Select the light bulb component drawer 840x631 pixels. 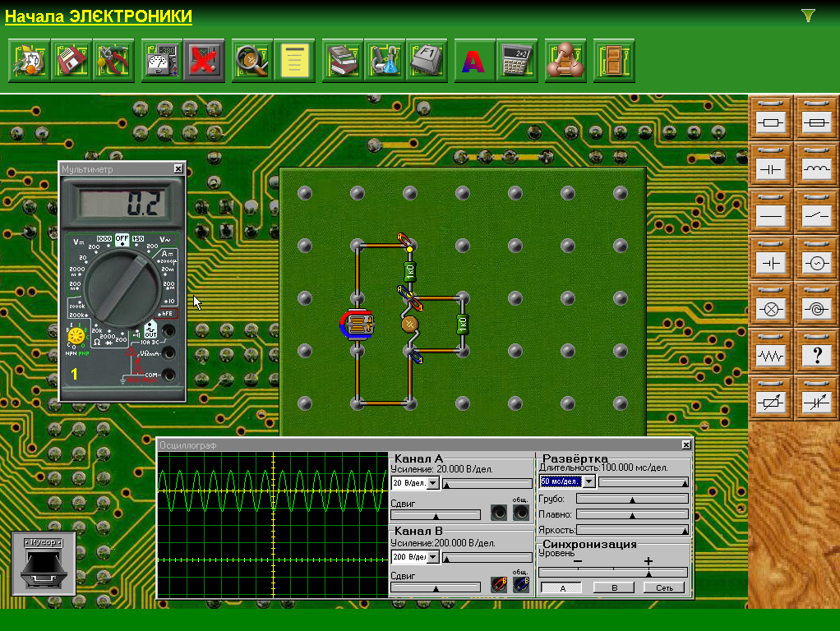tap(771, 308)
